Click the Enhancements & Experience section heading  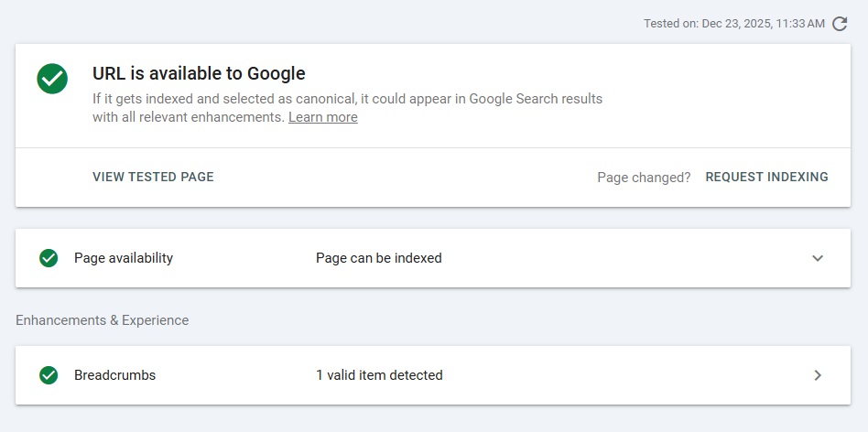pyautogui.click(x=103, y=320)
